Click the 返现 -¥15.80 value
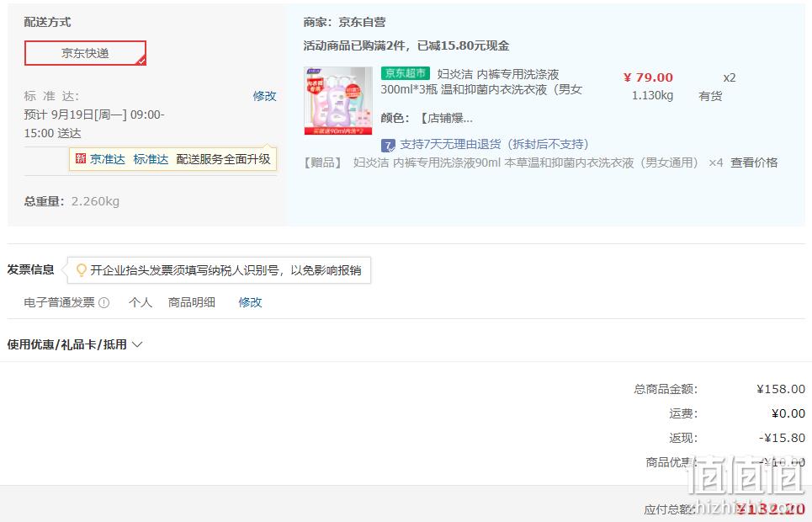Viewport: 812px width, 522px height. [782, 438]
